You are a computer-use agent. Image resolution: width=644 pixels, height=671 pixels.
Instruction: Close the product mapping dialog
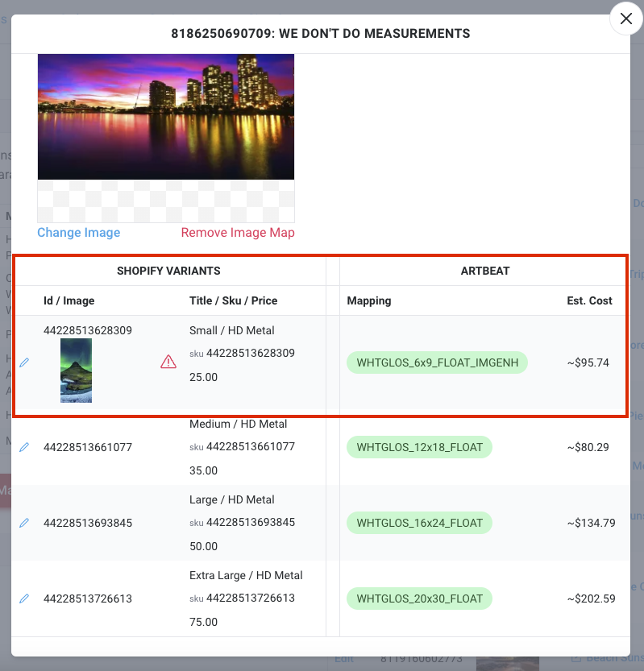pos(626,19)
